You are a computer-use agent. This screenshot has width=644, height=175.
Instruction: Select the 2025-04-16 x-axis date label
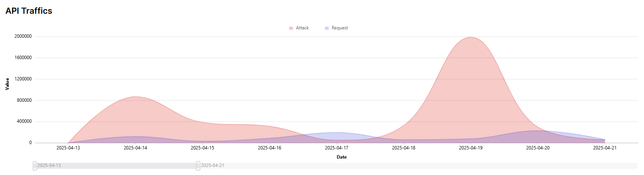click(269, 148)
